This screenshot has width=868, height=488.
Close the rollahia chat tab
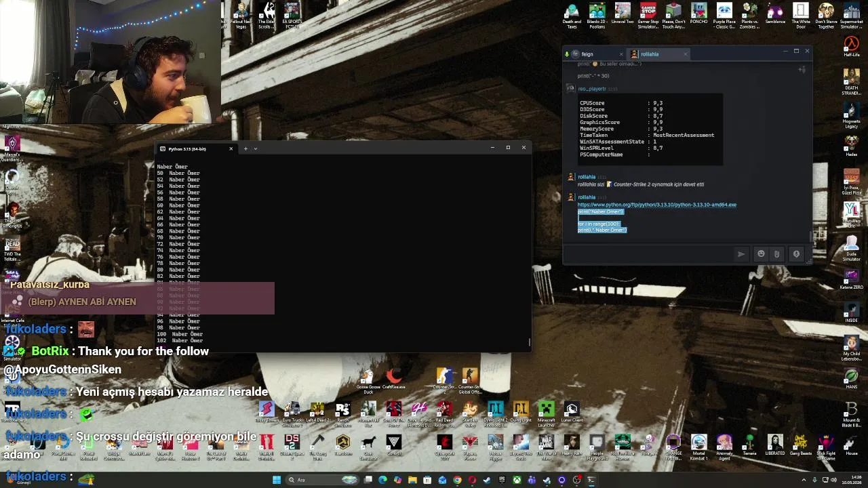tap(685, 54)
